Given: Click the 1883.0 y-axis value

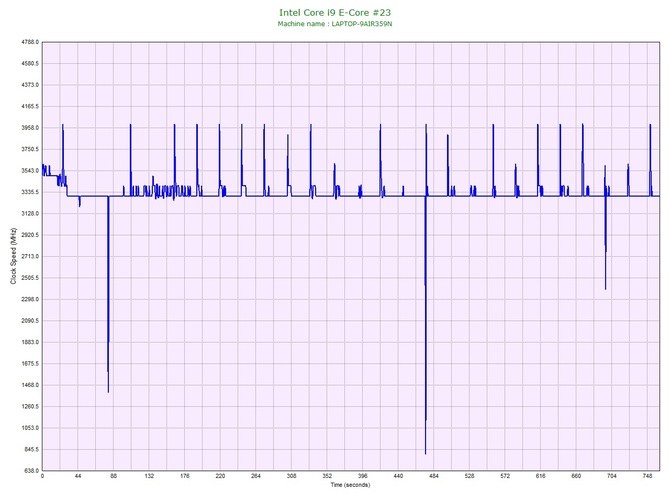Looking at the screenshot, I should pos(30,342).
